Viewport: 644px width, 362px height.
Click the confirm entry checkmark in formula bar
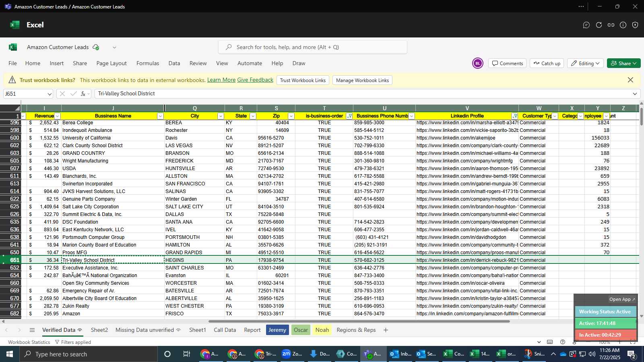pyautogui.click(x=73, y=94)
